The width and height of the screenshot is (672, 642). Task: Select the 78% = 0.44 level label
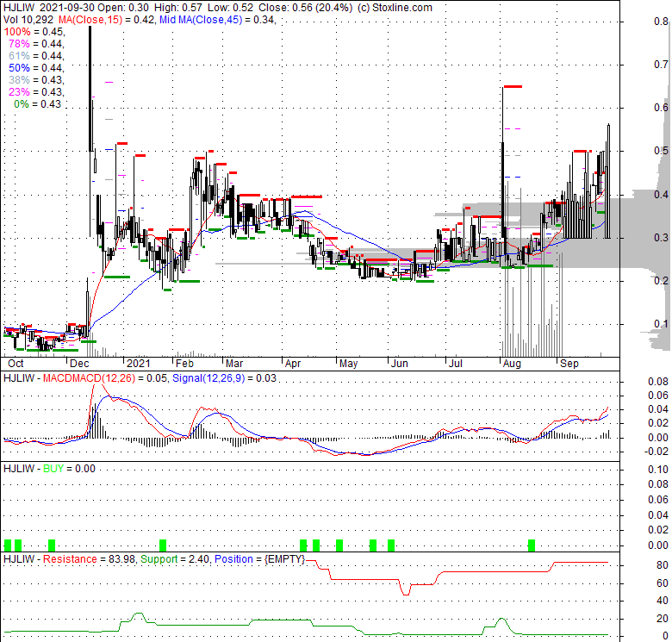(x=36, y=44)
